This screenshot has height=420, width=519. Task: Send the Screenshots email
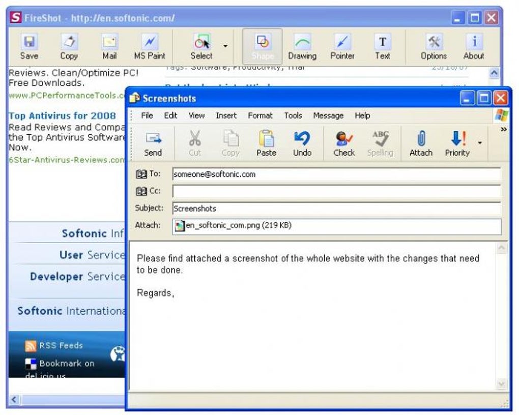pyautogui.click(x=153, y=144)
